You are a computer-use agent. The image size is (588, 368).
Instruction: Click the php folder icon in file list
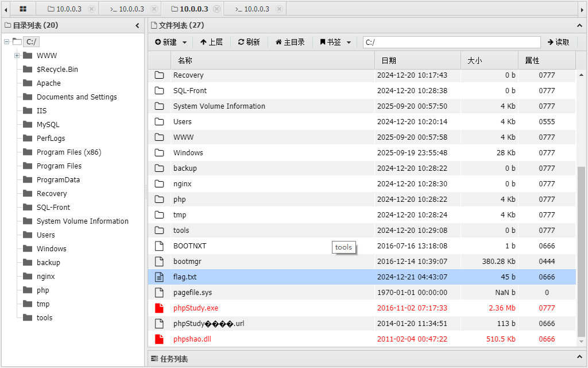click(160, 200)
